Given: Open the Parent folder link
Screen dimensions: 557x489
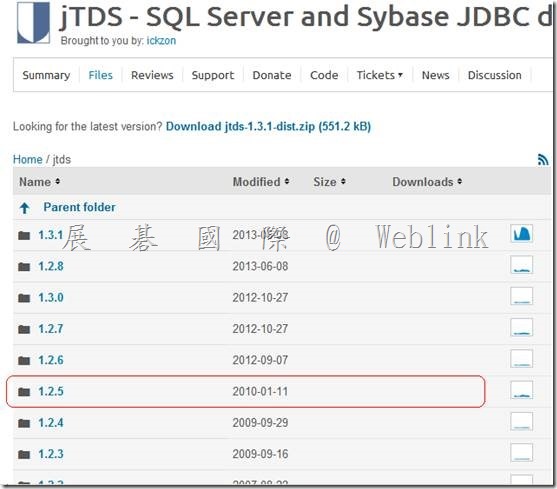Looking at the screenshot, I should coord(79,207).
